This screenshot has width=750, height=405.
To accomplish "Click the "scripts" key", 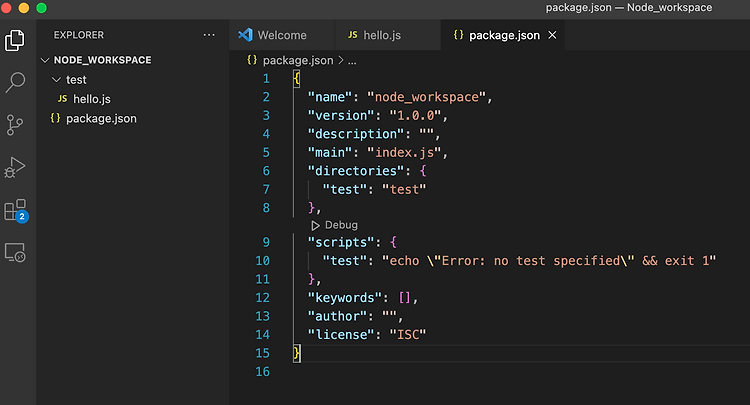I will click(x=341, y=242).
